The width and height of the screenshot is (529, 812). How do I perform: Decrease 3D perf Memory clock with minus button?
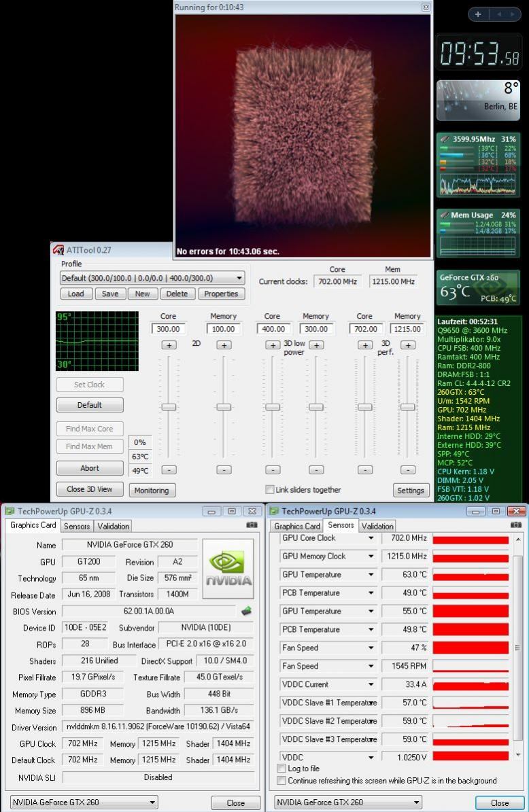[x=408, y=470]
